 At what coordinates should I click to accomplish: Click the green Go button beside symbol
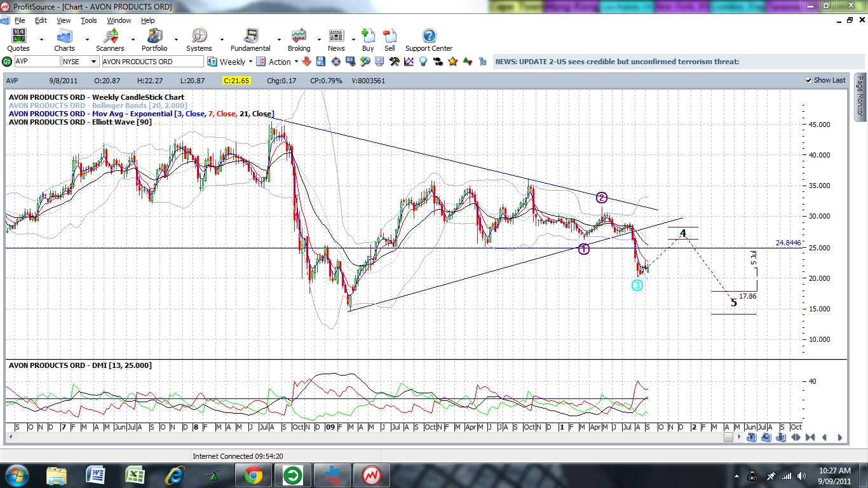tap(7, 62)
